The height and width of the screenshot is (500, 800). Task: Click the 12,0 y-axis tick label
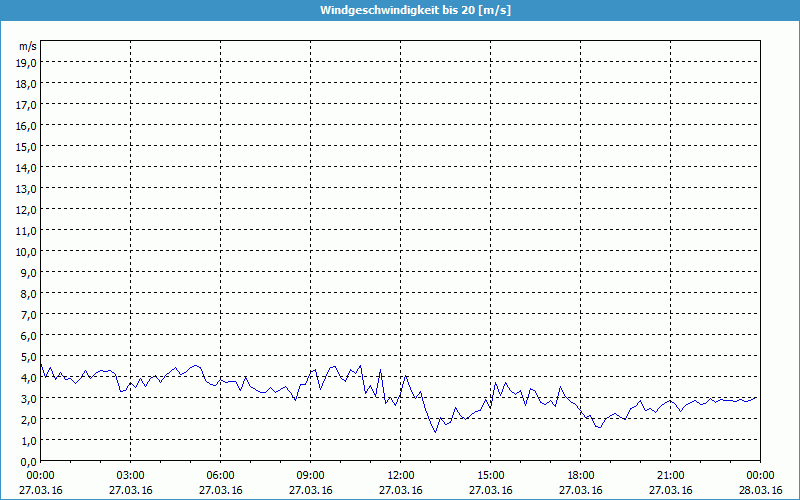[27, 209]
